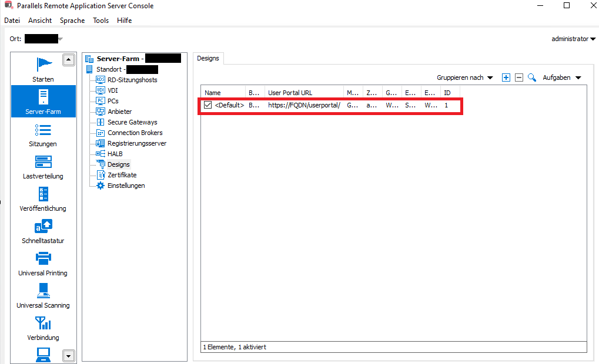Open the Gruppieren nach dropdown

point(465,77)
